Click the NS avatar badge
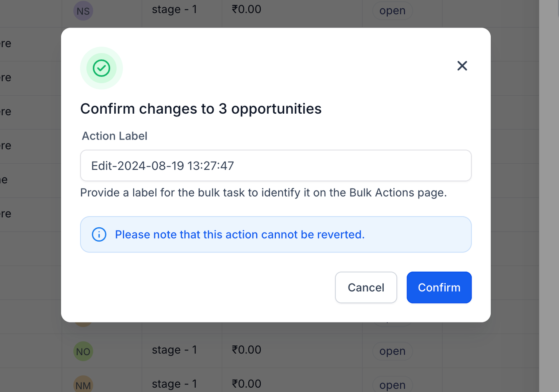The height and width of the screenshot is (392, 559). click(x=83, y=11)
